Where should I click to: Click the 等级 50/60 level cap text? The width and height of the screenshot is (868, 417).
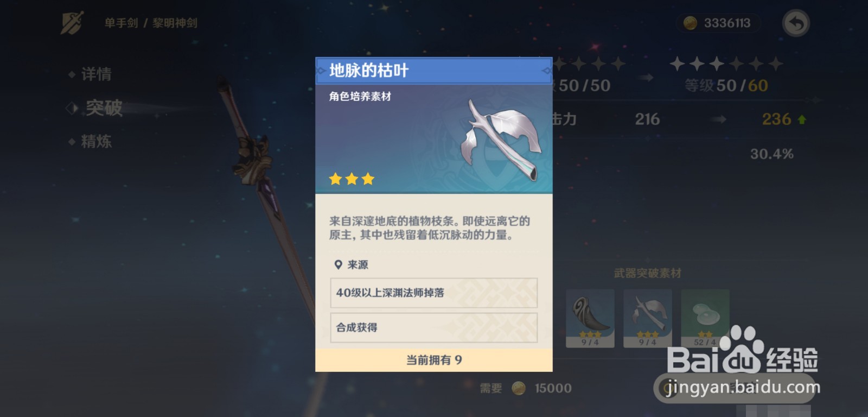click(726, 86)
